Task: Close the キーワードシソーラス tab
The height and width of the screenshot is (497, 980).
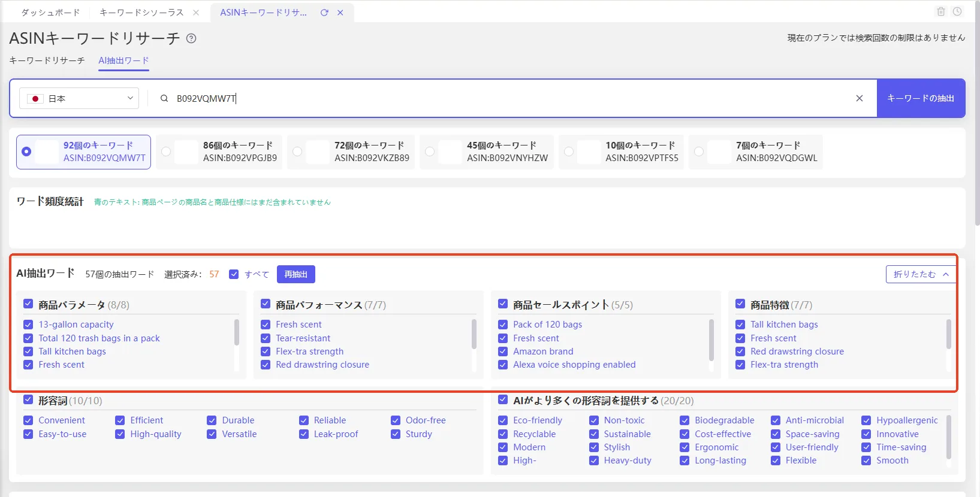Action: click(196, 13)
